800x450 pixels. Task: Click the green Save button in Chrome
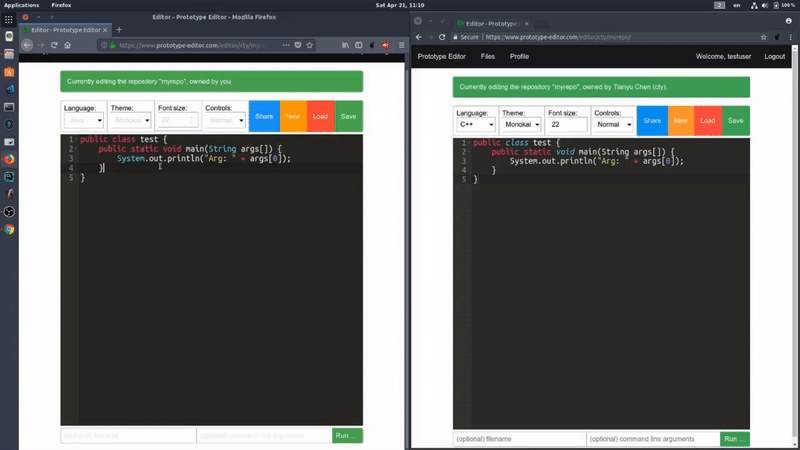[x=736, y=121]
